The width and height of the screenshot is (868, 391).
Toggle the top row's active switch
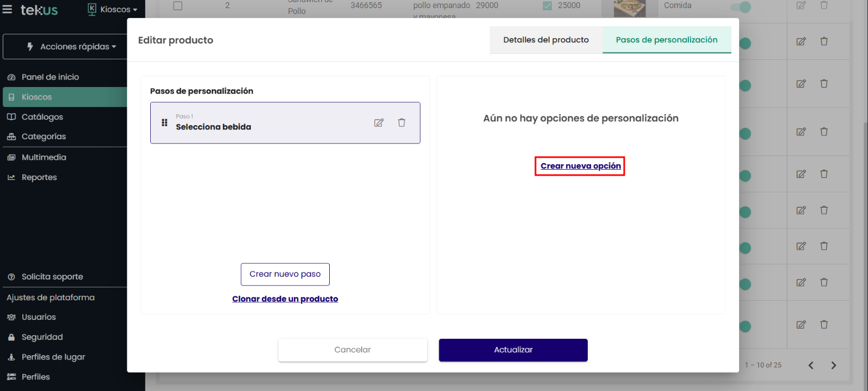click(x=741, y=7)
